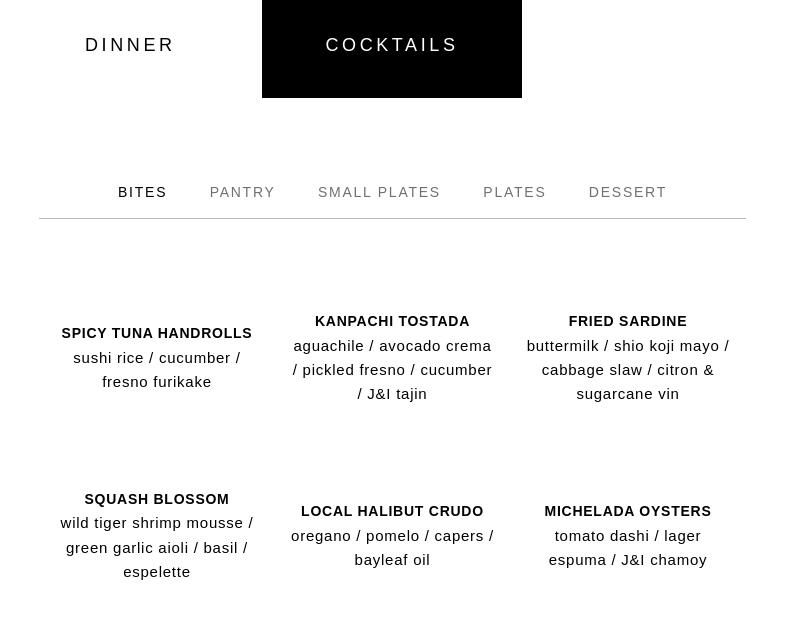Select the Bites category
The height and width of the screenshot is (617, 785).
[142, 192]
